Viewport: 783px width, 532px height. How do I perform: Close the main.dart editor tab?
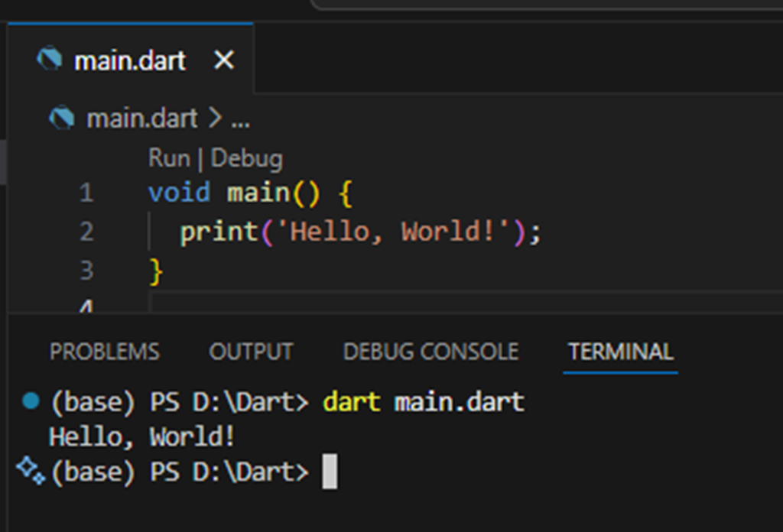(223, 60)
